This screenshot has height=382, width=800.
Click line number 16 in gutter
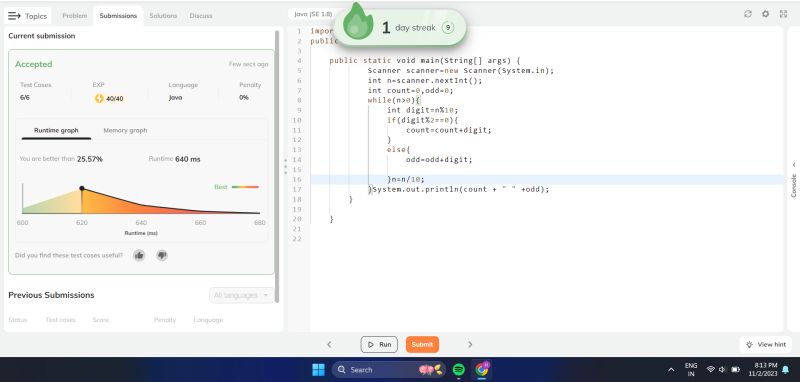(x=298, y=180)
